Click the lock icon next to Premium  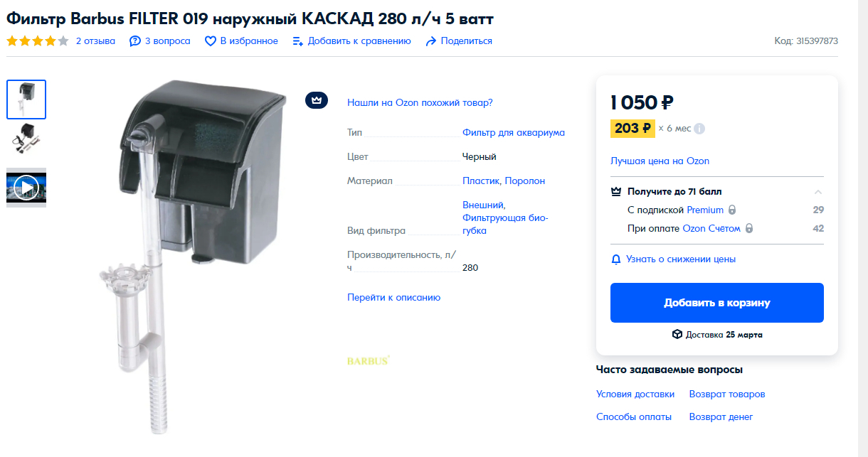[x=732, y=210]
